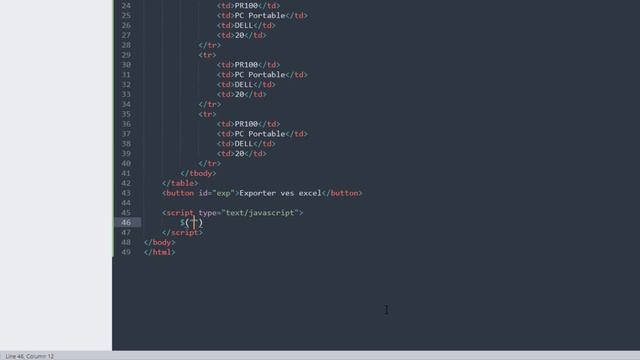Click the opening <tr> tag on line 29
This screenshot has height=360, width=640.
pos(207,55)
